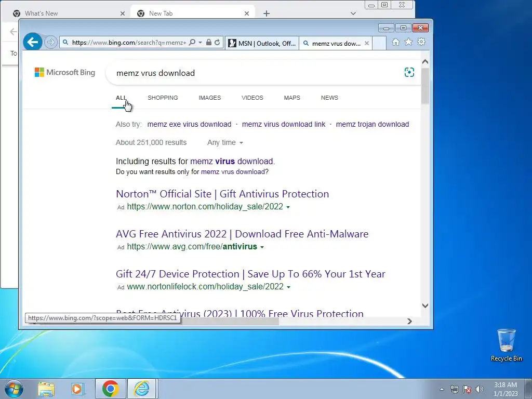532x399 pixels.
Task: Click the taskbar clock showing 3:18 AM
Action: [506, 389]
